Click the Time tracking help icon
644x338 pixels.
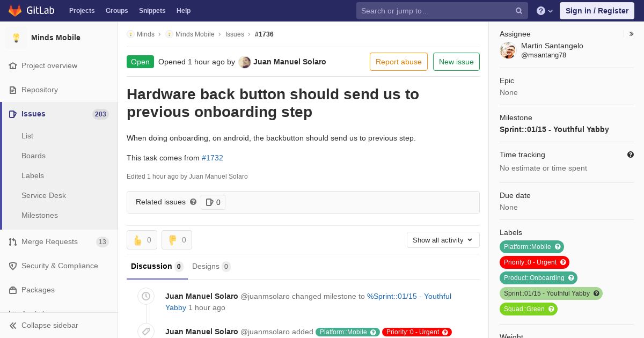point(631,155)
